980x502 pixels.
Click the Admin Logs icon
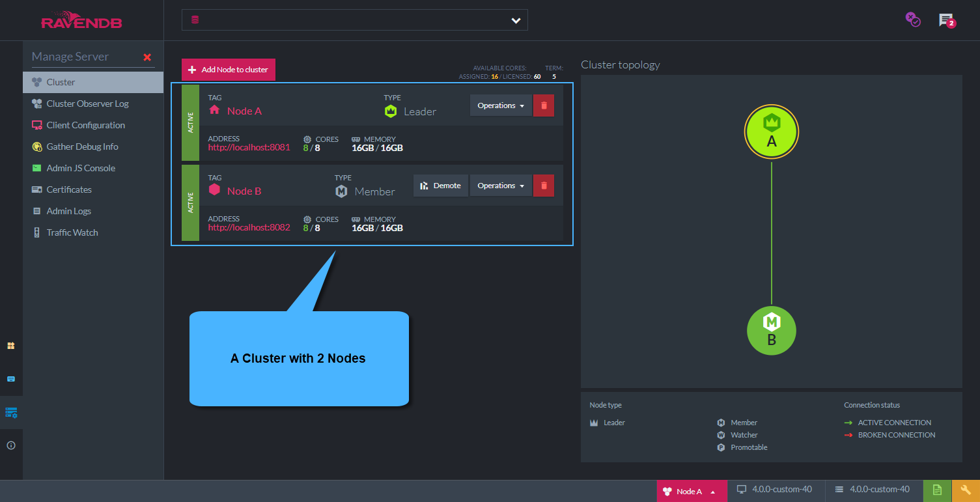37,211
